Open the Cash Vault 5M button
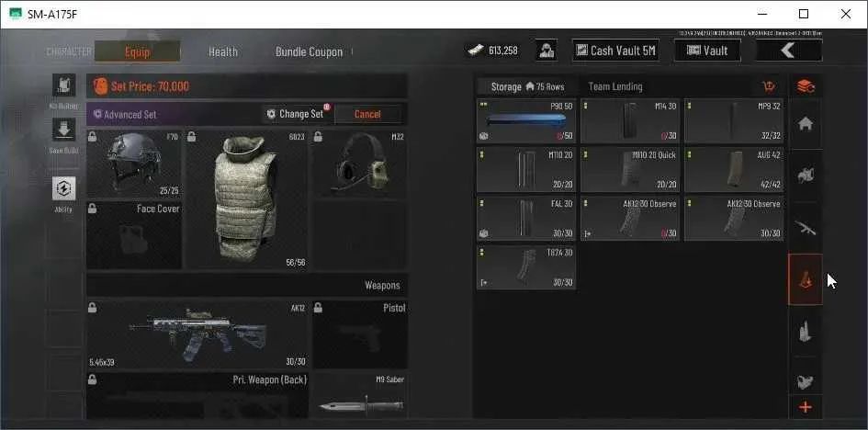Screen dimensions: 868x430 [x=615, y=51]
